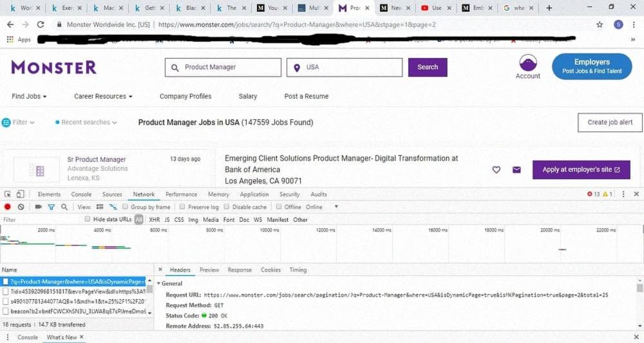Open the Filter dropdown
Image resolution: width=644 pixels, height=343 pixels.
19,122
